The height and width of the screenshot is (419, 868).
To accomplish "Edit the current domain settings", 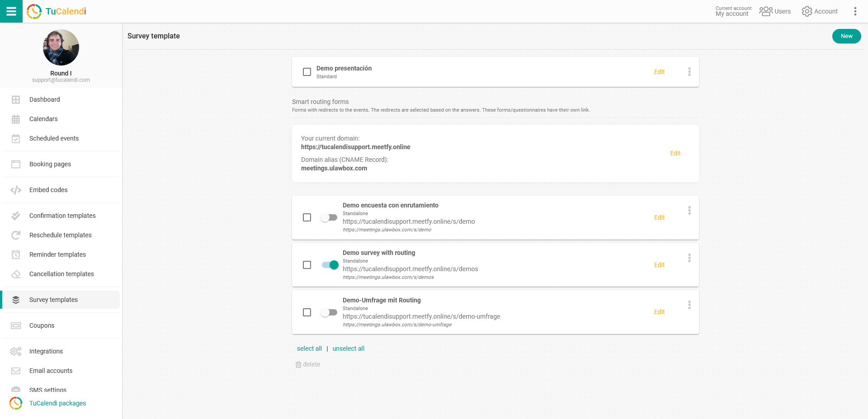I will coord(675,153).
